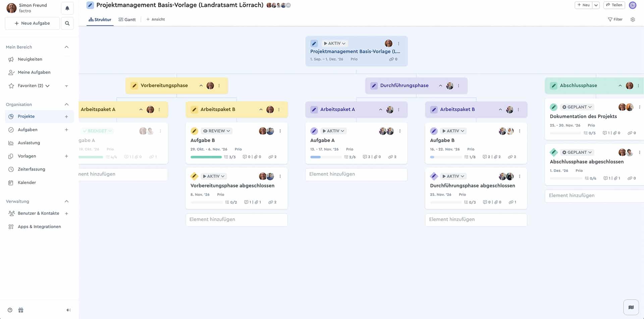Switch to the Gantt tab

127,19
